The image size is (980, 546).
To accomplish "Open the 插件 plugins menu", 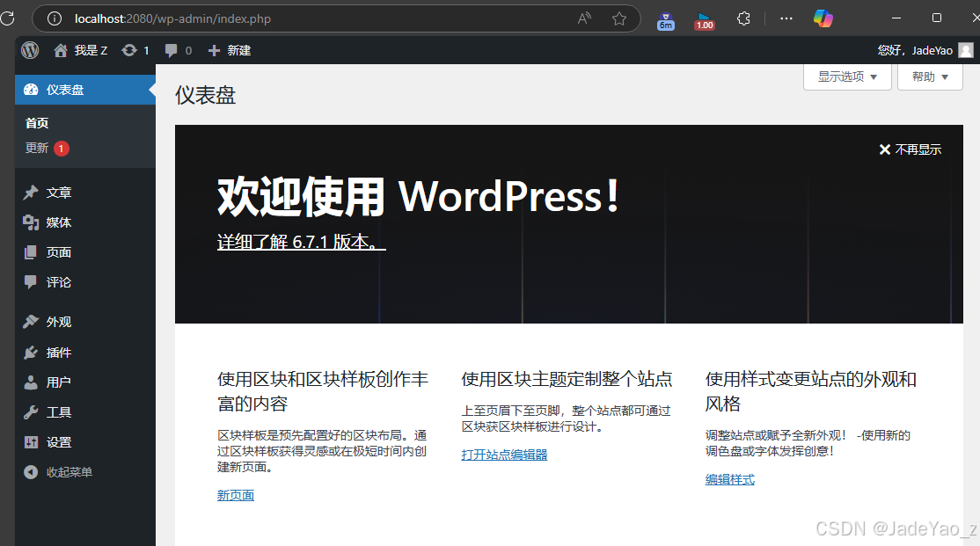I will tap(85, 353).
